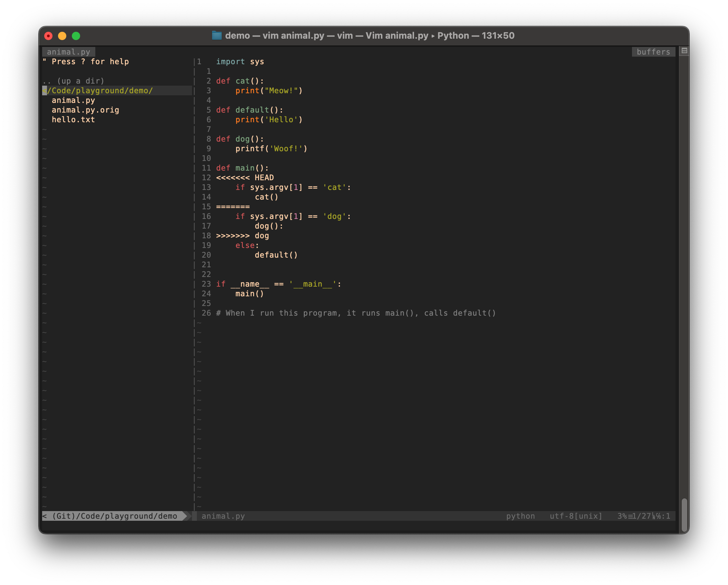
Task: Place cursor on the <<<<<<< HEAD marker line
Action: 245,178
